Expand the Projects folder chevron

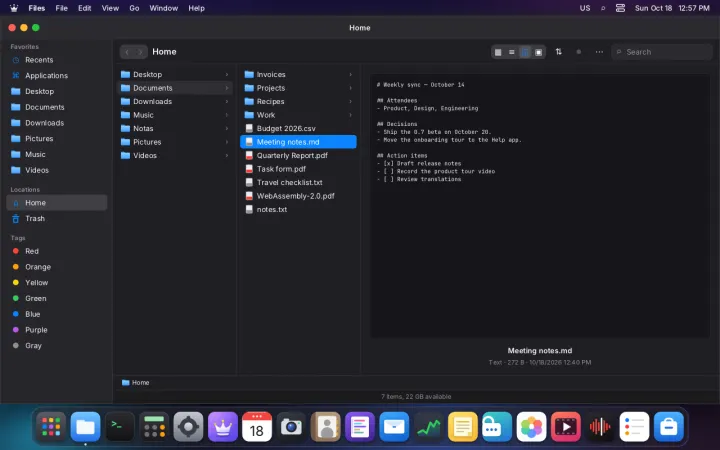tap(350, 88)
